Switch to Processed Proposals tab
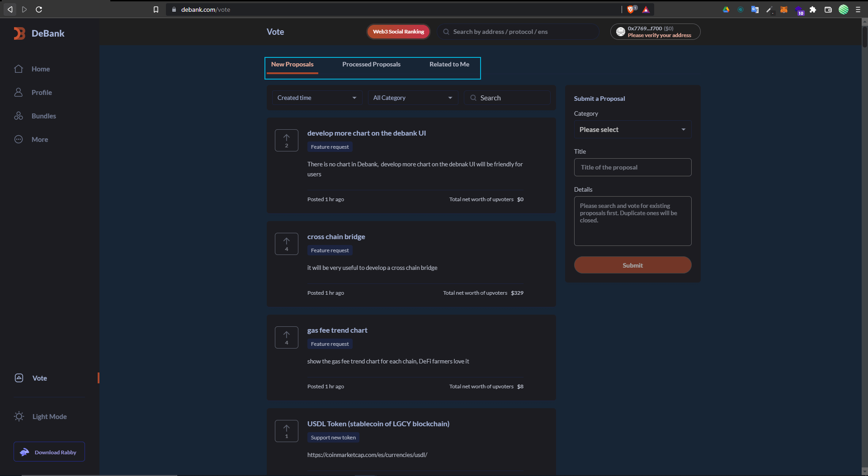868x476 pixels. [371, 64]
